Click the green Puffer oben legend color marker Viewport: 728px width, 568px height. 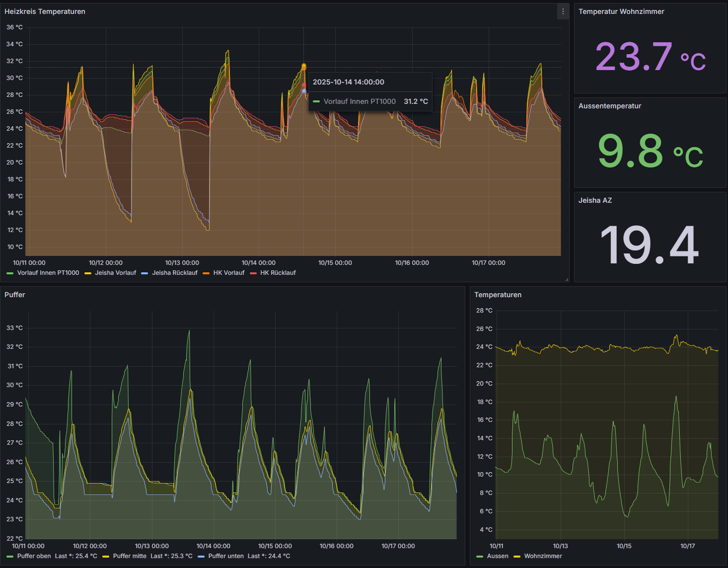10,556
